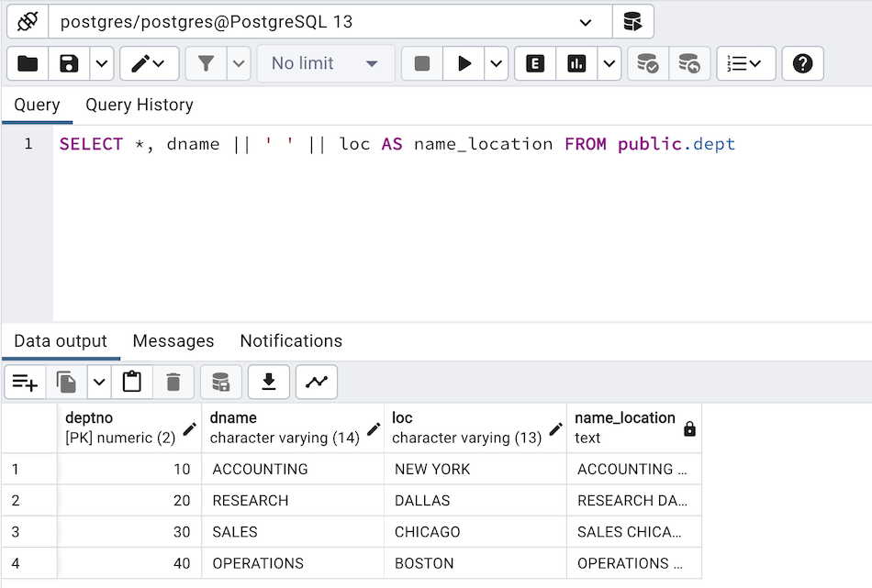Image resolution: width=872 pixels, height=588 pixels.
Task: Click the Explain query E icon
Action: coord(535,63)
